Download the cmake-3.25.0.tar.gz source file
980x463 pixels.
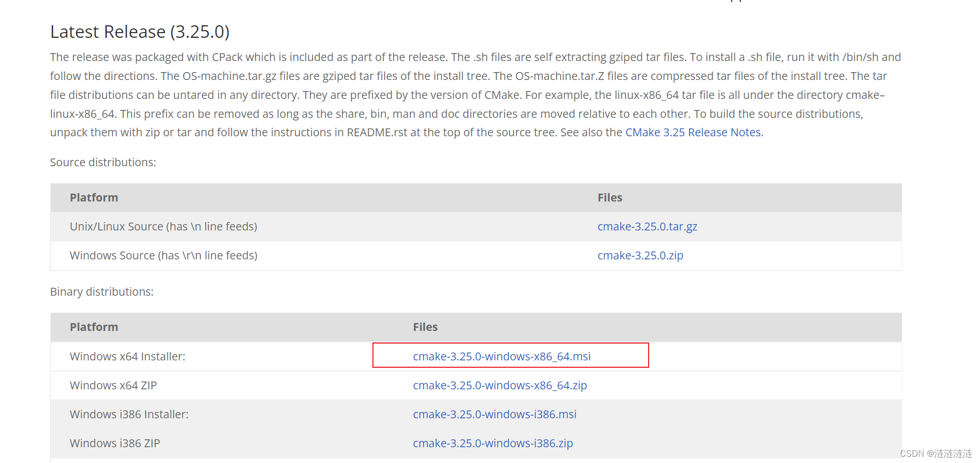(647, 227)
